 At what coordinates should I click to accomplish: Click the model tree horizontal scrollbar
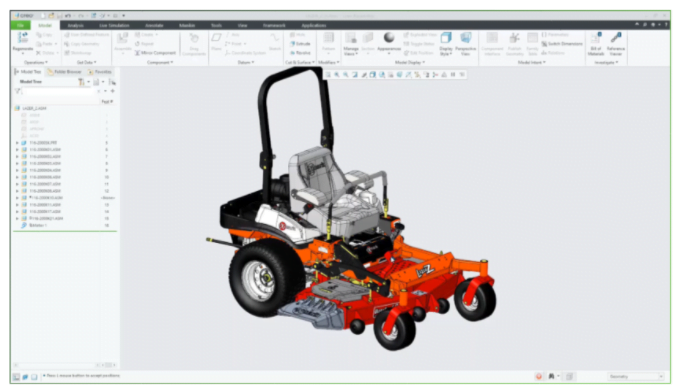57,365
